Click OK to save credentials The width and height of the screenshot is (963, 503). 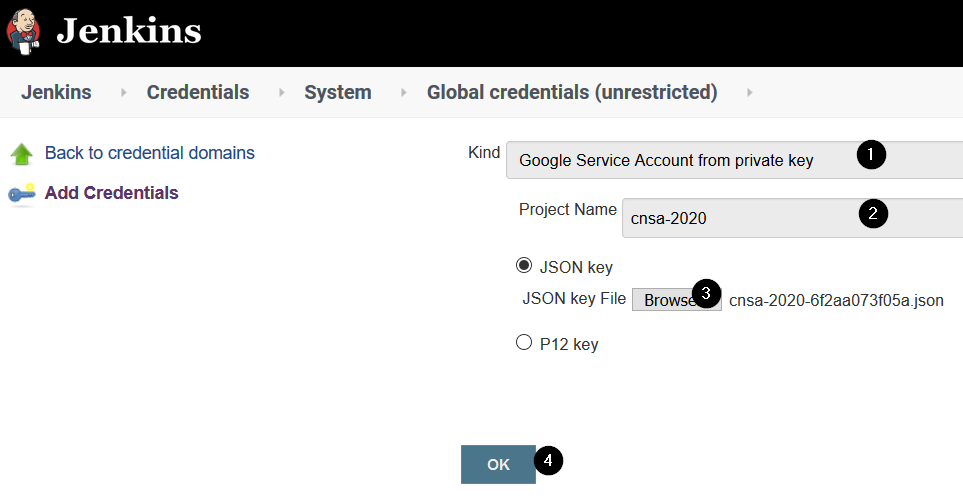point(498,464)
